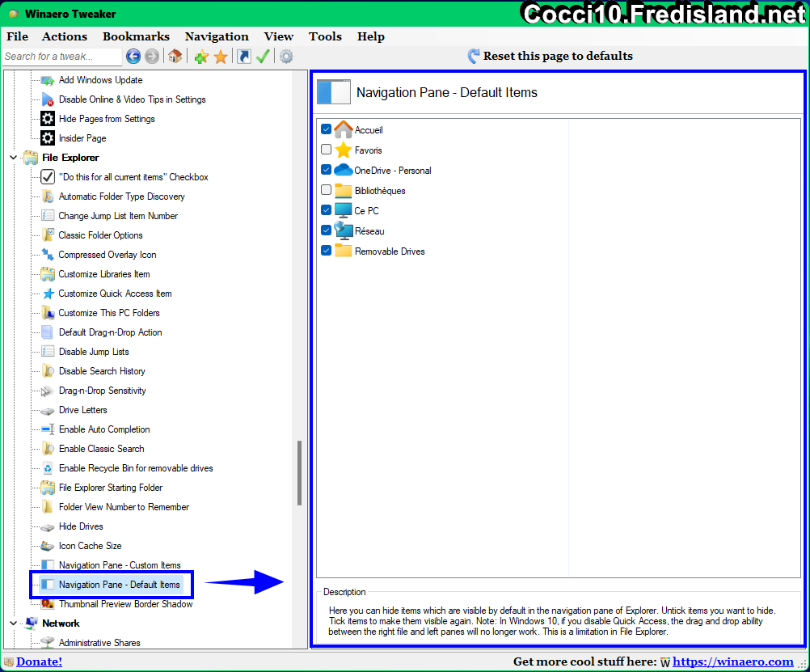Select Administrative Shares item
Image resolution: width=810 pixels, height=672 pixels.
pos(99,643)
